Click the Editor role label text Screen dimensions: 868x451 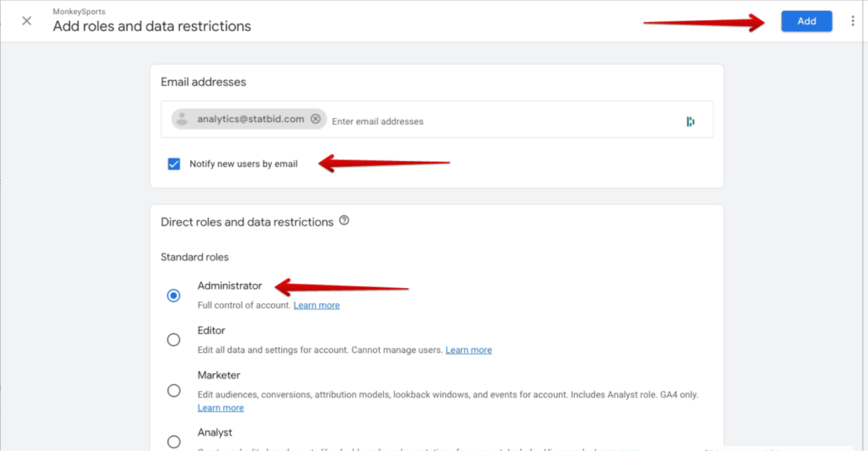tap(211, 330)
